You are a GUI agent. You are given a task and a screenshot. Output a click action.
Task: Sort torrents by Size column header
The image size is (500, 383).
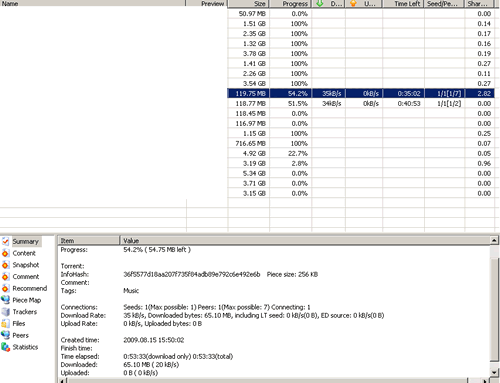[248, 4]
